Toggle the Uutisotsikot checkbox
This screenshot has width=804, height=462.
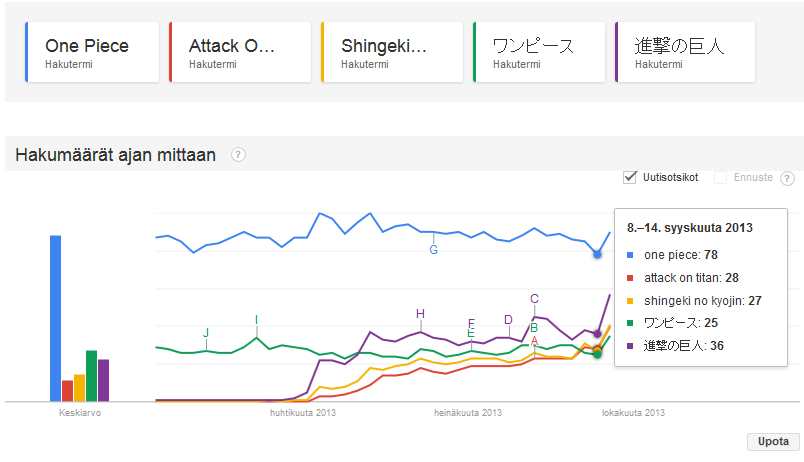(x=630, y=177)
